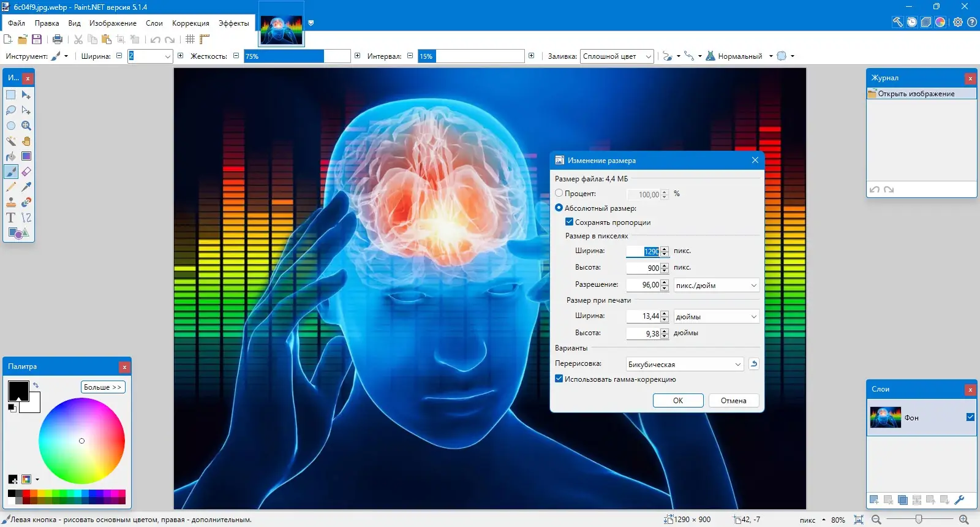Toggle the History window icon
980x527 pixels.
coord(912,23)
